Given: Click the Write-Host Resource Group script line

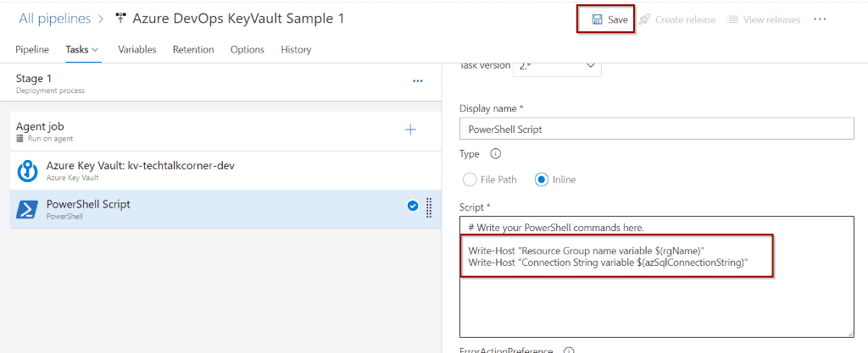Looking at the screenshot, I should [586, 251].
